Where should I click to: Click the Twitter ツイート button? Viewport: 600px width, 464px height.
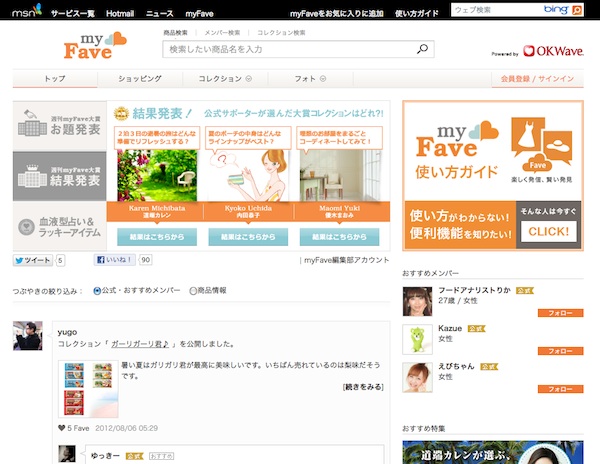click(32, 260)
